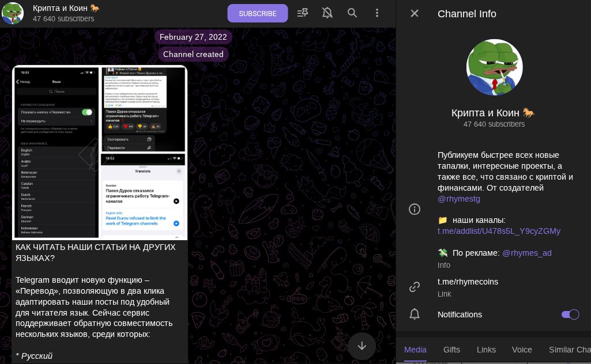Image resolution: width=591 pixels, height=364 pixels.
Task: Switch to the Voice tab
Action: point(522,350)
